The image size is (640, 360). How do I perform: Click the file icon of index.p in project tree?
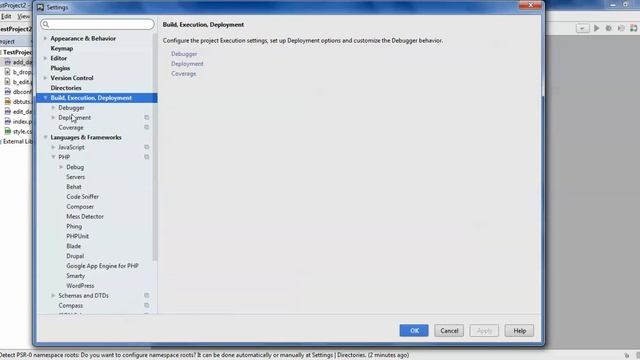pyautogui.click(x=7, y=121)
